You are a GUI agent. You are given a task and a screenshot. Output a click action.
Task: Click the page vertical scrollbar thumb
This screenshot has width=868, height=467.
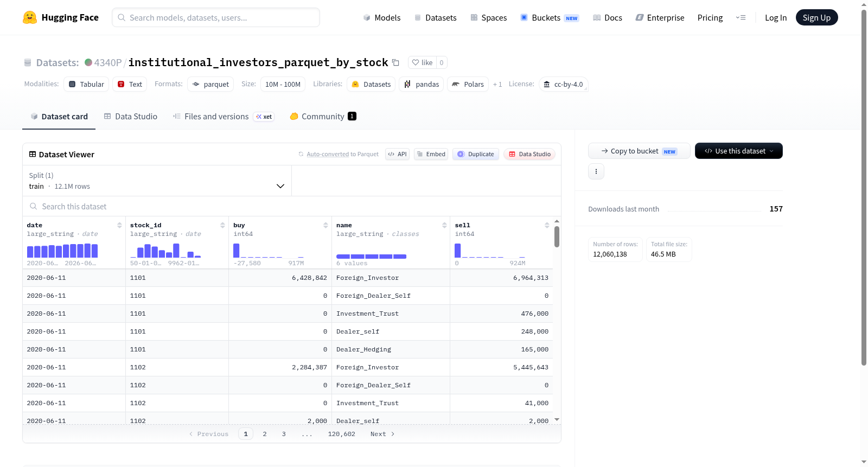coord(864,187)
